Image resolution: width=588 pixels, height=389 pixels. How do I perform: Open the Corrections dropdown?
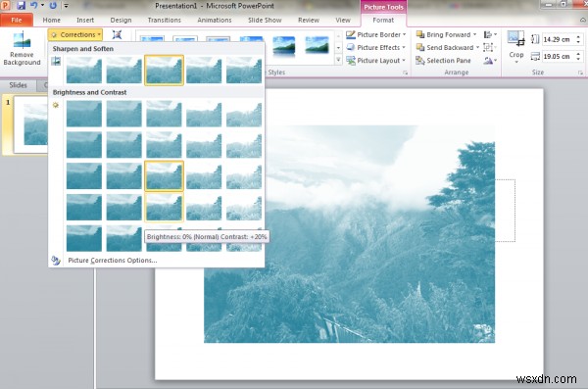[75, 35]
